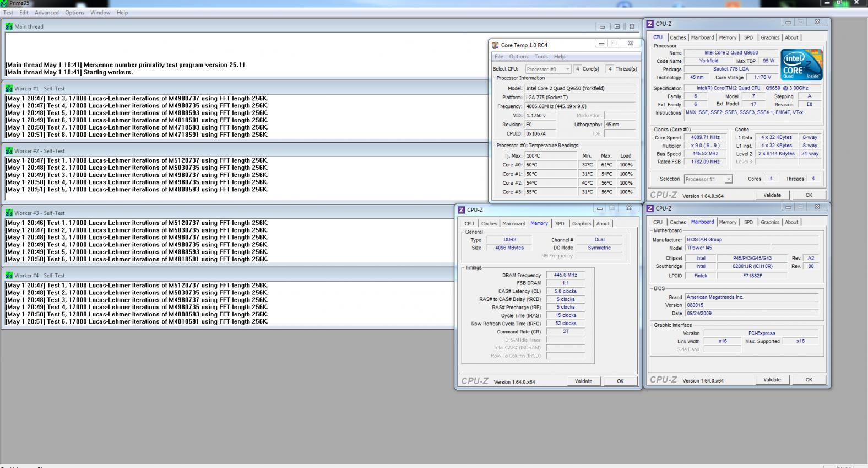Open the Edit menu in Prime95
The image size is (868, 468).
24,12
